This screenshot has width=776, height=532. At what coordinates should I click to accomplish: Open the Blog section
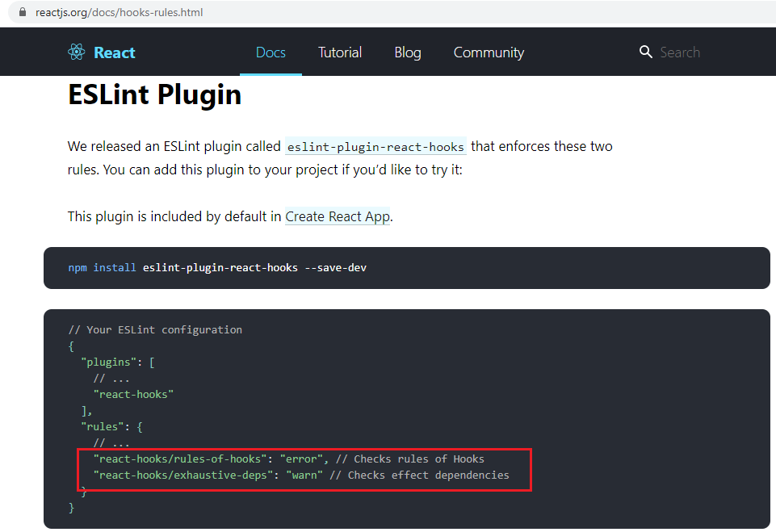pos(408,52)
